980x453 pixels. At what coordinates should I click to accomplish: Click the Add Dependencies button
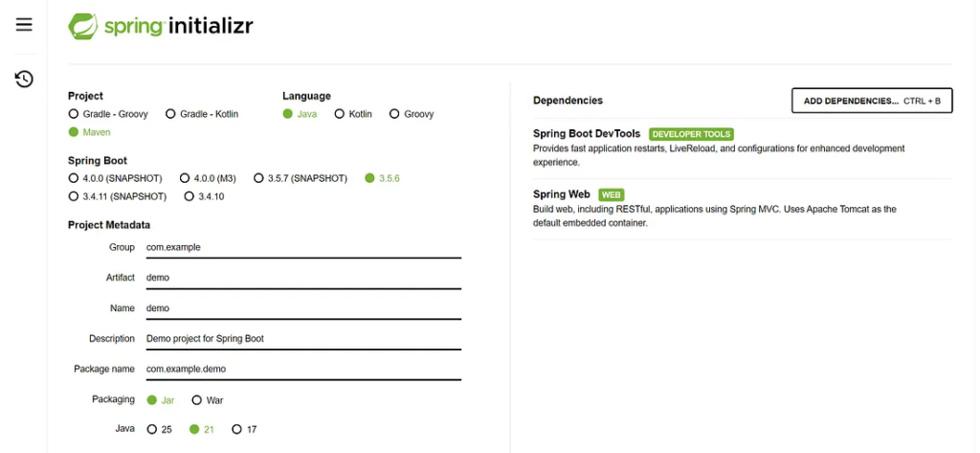click(x=872, y=101)
